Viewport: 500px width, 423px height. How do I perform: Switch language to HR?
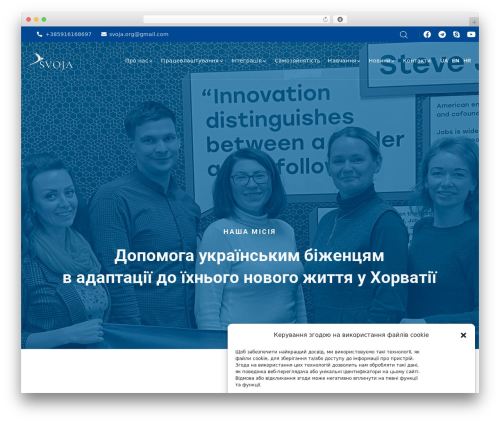click(x=467, y=61)
